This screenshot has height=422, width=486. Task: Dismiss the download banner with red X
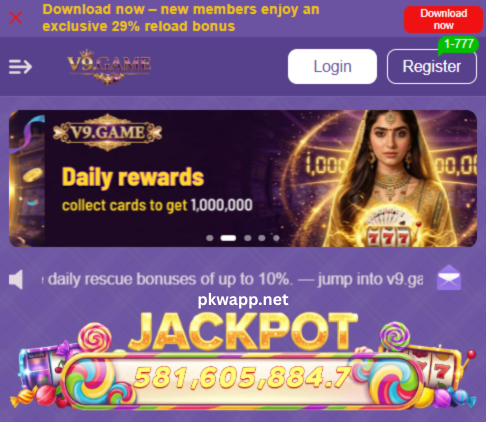point(16,18)
